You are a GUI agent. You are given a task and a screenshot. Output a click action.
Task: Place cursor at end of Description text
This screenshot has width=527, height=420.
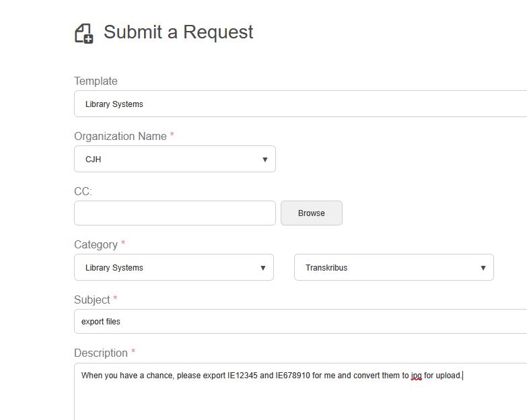463,375
